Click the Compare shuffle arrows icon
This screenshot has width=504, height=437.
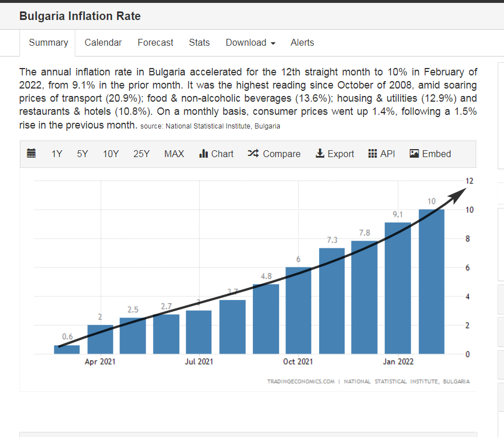tap(253, 154)
